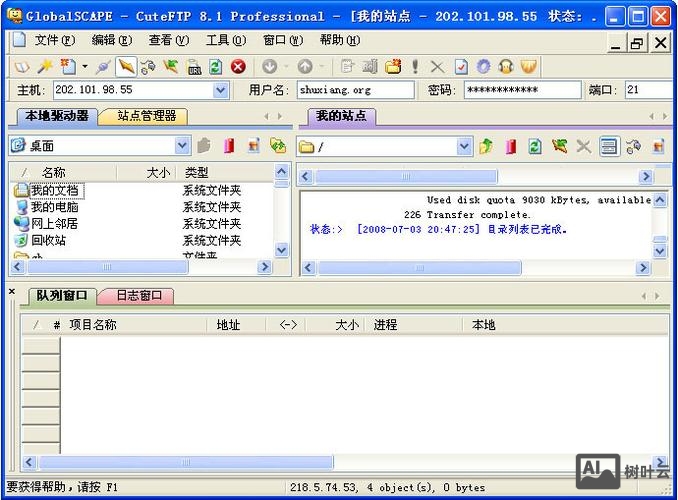Click the headset support icon

point(506,67)
